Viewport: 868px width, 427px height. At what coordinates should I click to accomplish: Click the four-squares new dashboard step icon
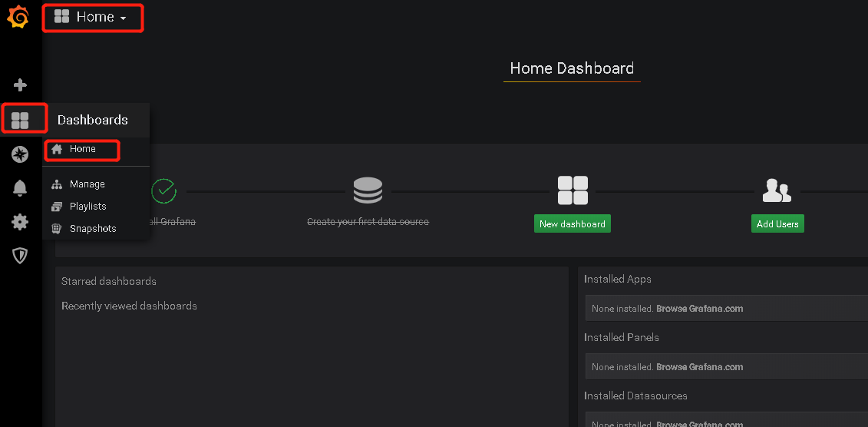point(573,190)
